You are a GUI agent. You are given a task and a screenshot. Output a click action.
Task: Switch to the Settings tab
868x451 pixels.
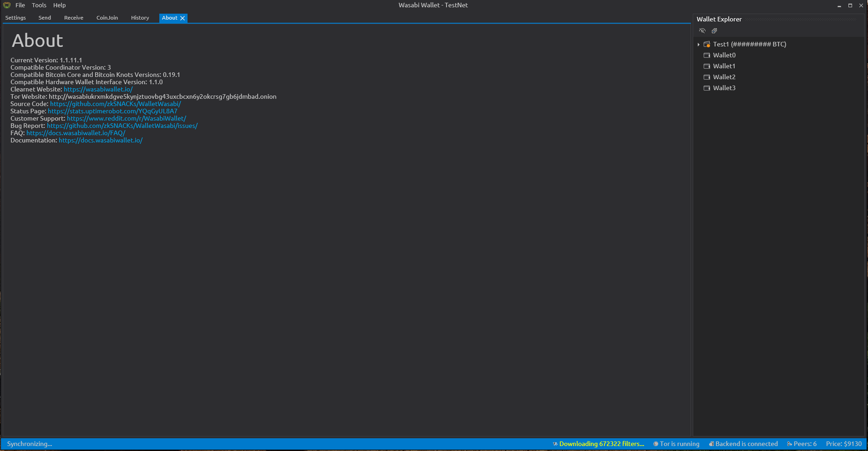click(15, 18)
